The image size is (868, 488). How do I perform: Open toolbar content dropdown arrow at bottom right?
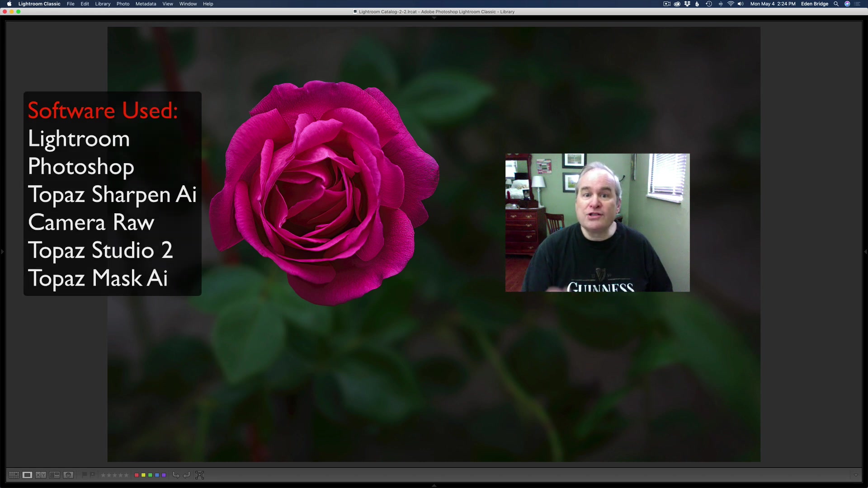(856, 475)
